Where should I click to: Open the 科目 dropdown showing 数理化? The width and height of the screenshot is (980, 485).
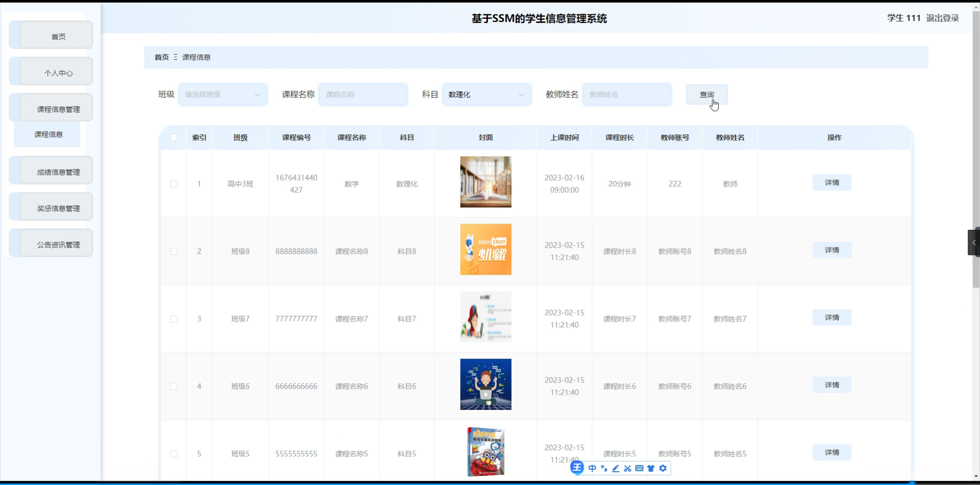point(486,94)
